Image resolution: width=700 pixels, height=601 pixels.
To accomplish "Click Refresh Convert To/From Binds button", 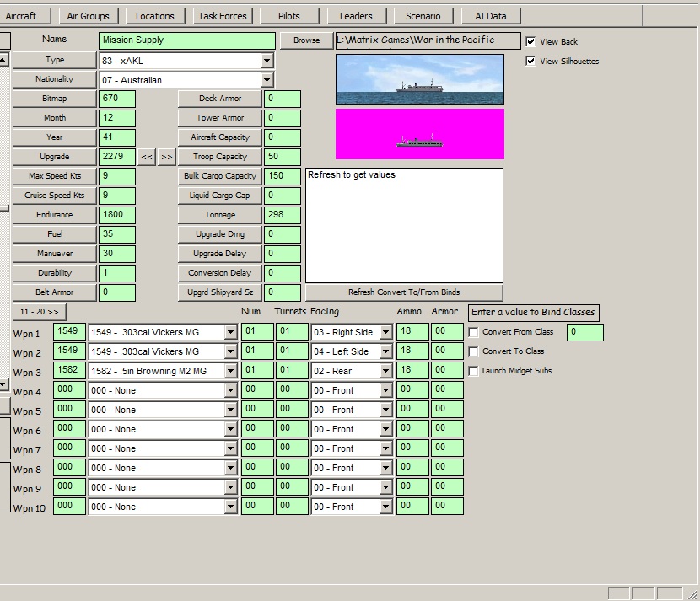I will pyautogui.click(x=404, y=292).
